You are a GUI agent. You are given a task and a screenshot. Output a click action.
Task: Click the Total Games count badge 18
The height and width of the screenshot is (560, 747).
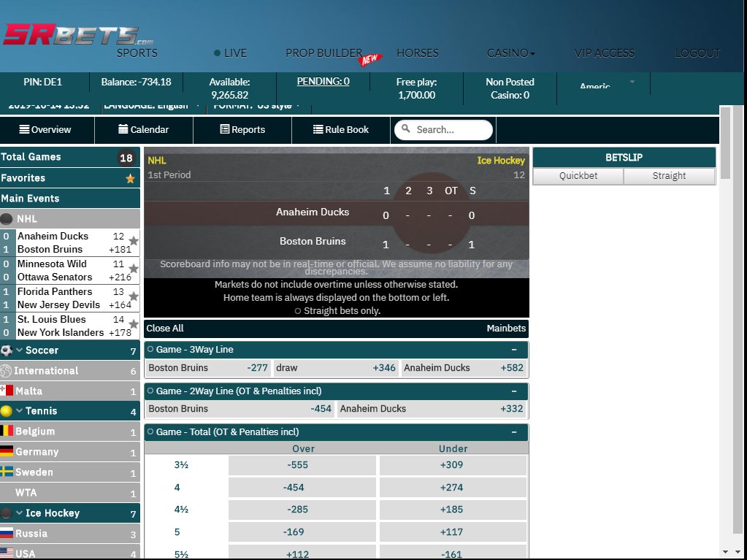(126, 158)
